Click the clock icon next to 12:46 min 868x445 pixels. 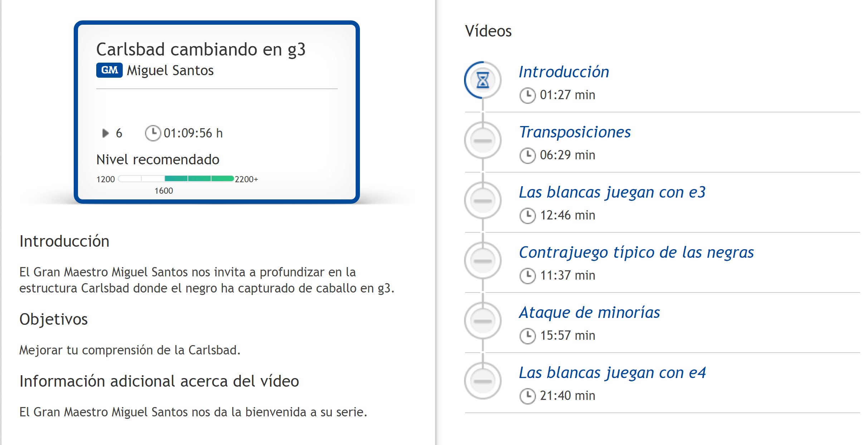pyautogui.click(x=527, y=216)
